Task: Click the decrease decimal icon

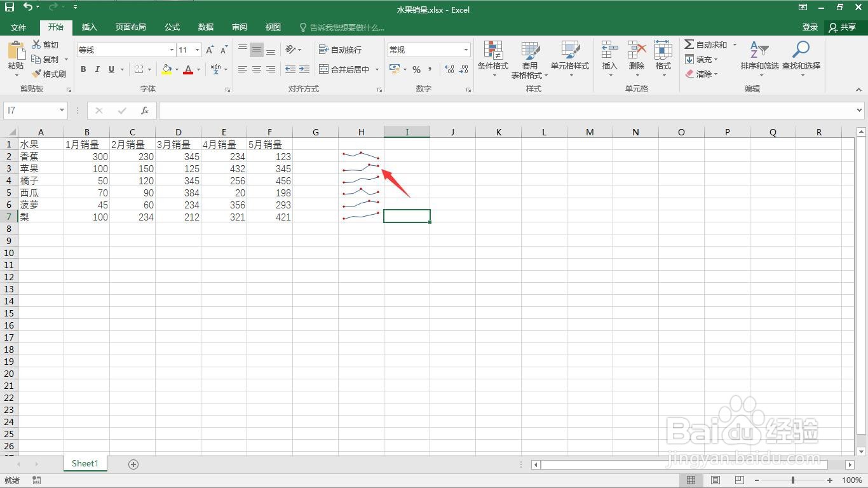Action: 465,69
